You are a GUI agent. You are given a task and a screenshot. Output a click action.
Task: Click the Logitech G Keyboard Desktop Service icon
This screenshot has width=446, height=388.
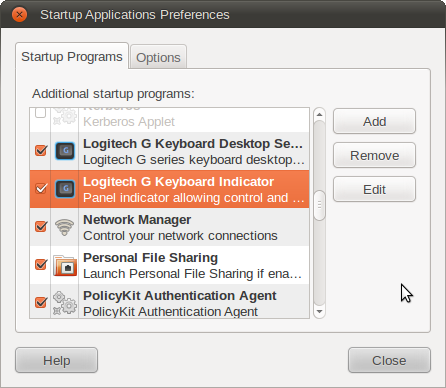[x=65, y=151]
